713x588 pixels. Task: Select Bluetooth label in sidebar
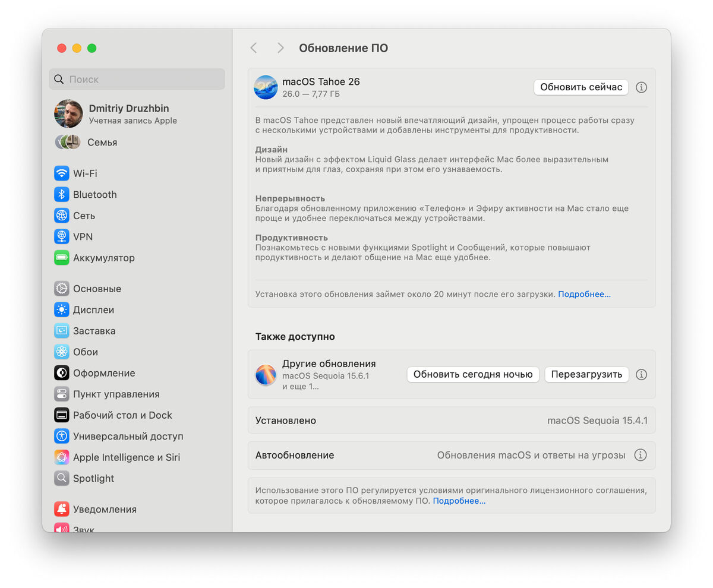pyautogui.click(x=95, y=195)
